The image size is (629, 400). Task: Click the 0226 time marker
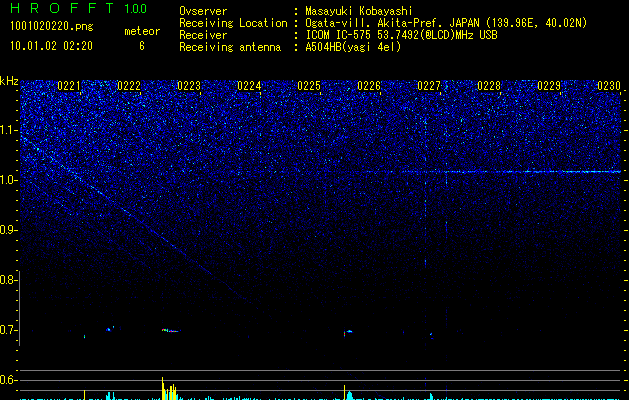tap(369, 86)
